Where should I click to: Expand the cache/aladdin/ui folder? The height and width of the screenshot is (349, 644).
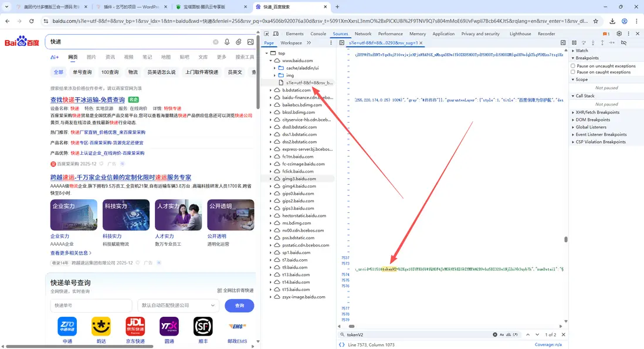(274, 68)
